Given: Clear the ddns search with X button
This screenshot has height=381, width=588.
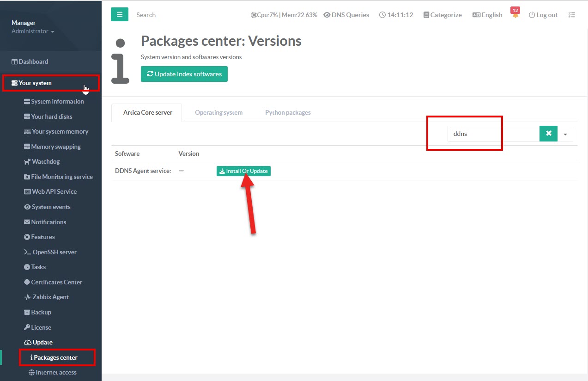Looking at the screenshot, I should [x=548, y=134].
